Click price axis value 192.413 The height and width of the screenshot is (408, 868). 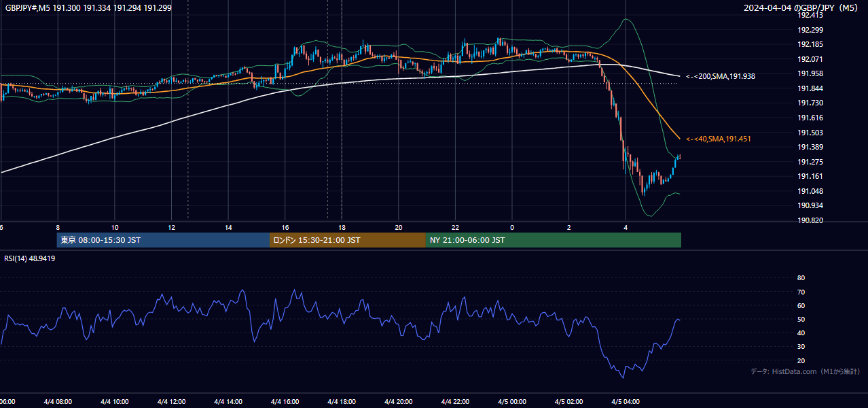(810, 15)
